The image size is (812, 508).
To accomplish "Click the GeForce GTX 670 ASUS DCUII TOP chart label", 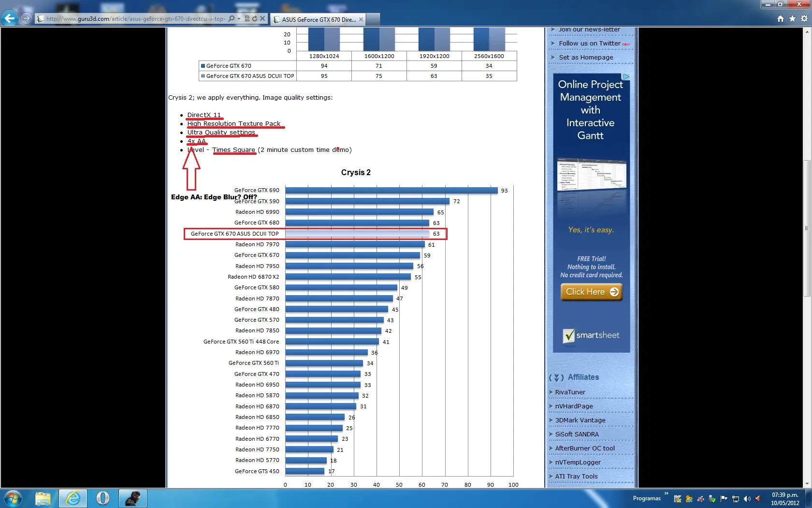I will click(235, 234).
